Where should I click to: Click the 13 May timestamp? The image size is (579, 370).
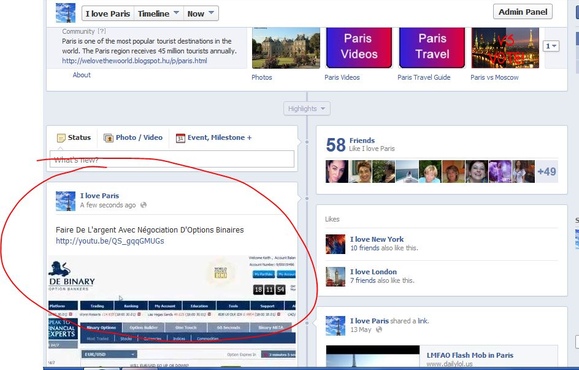(x=360, y=329)
